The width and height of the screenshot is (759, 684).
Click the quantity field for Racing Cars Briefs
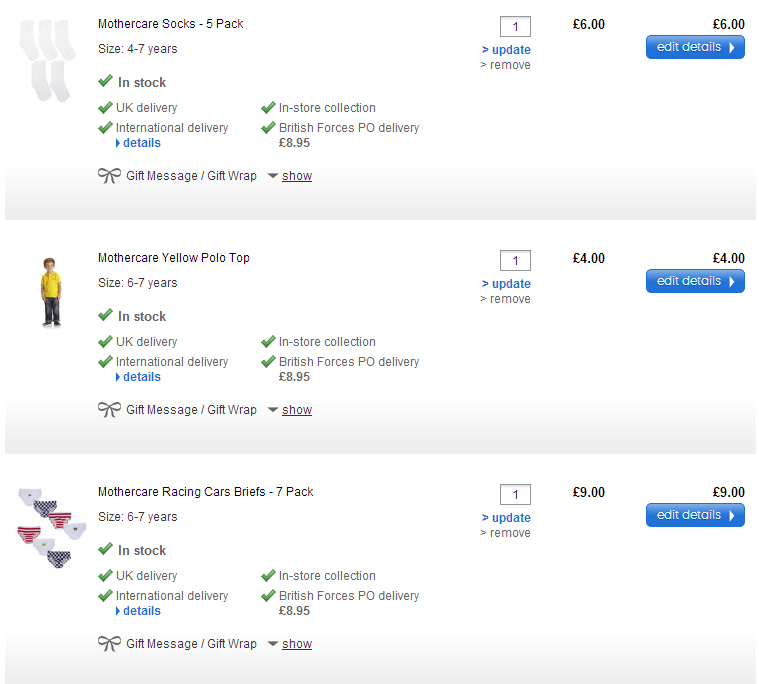pyautogui.click(x=515, y=495)
